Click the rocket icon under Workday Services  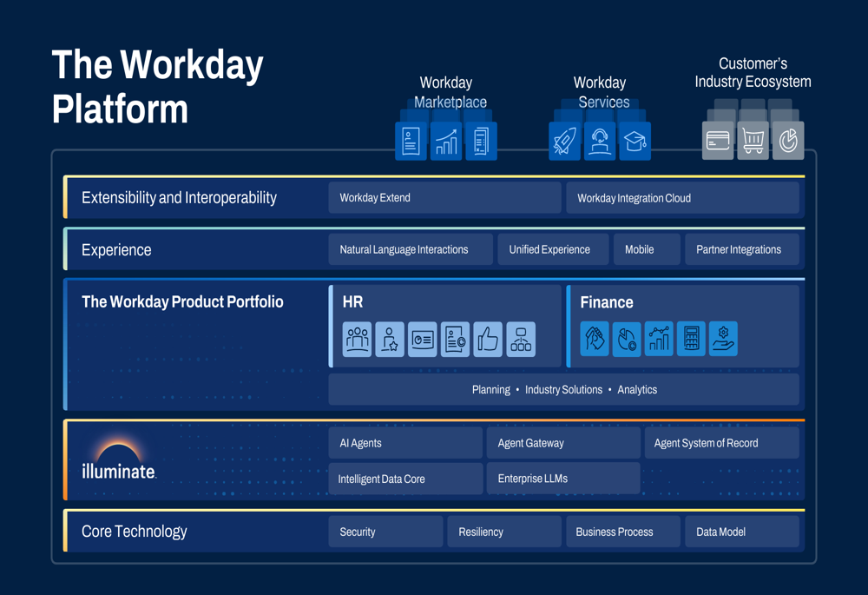(565, 142)
